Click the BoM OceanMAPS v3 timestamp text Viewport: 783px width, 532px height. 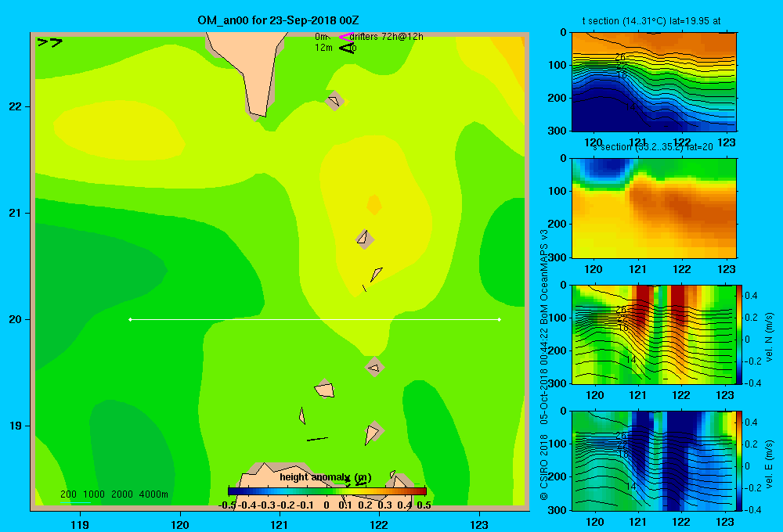[x=544, y=327]
